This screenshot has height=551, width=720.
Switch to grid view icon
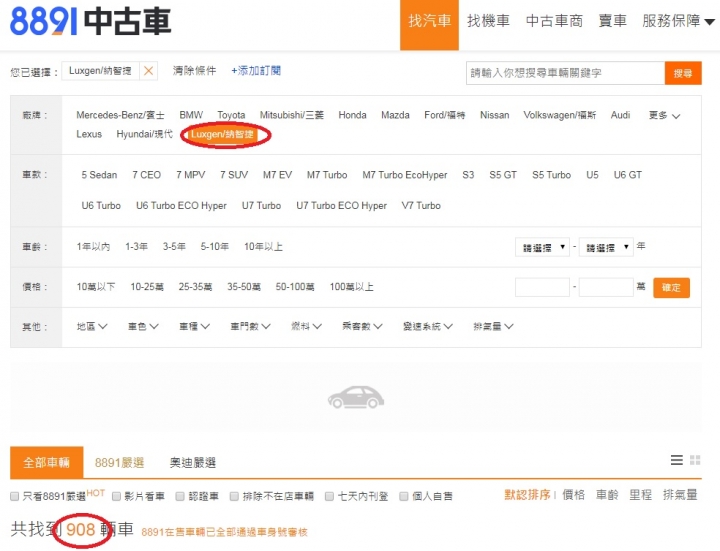click(x=695, y=460)
